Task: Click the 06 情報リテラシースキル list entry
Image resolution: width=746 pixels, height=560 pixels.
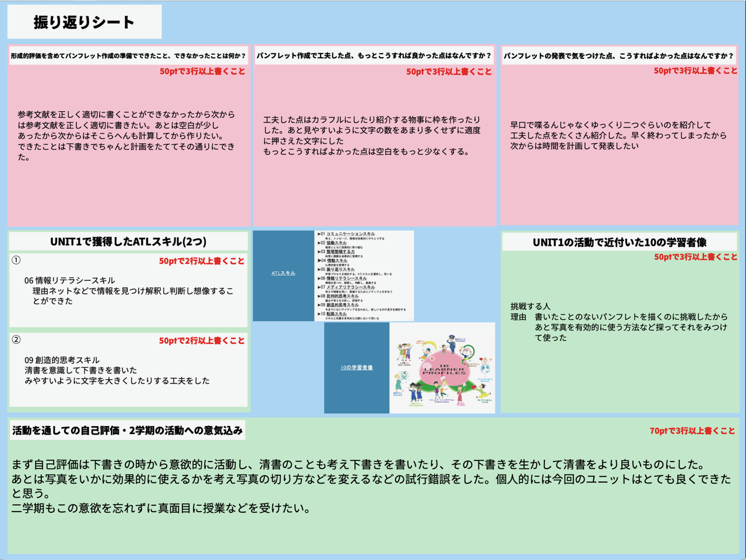Action: tap(343, 279)
